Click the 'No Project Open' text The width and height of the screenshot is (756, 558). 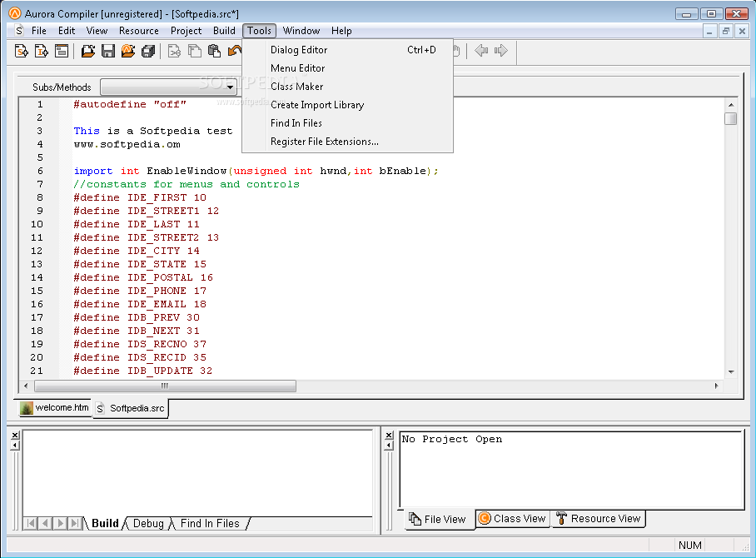tap(452, 439)
